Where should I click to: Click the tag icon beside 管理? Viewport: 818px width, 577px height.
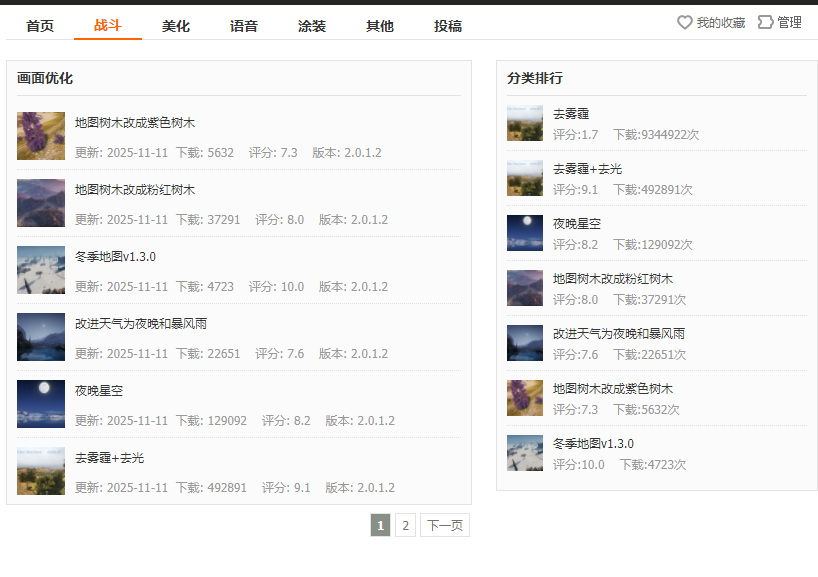coord(766,22)
